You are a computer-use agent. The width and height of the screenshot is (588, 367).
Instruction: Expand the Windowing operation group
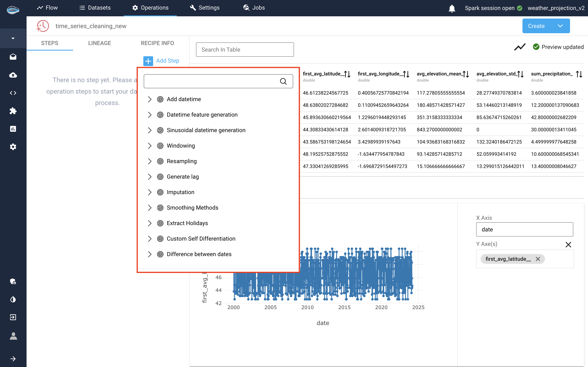click(150, 146)
